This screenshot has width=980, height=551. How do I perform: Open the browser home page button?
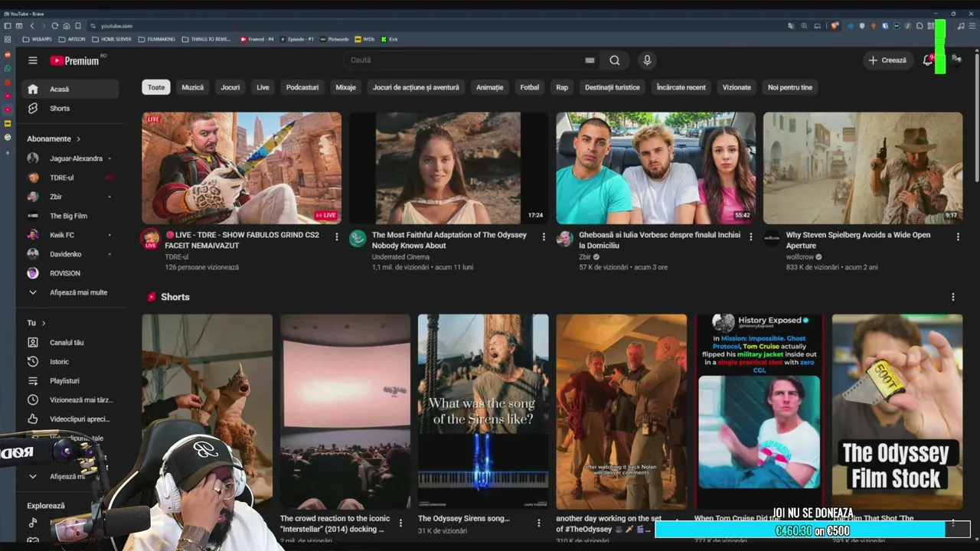tap(67, 26)
